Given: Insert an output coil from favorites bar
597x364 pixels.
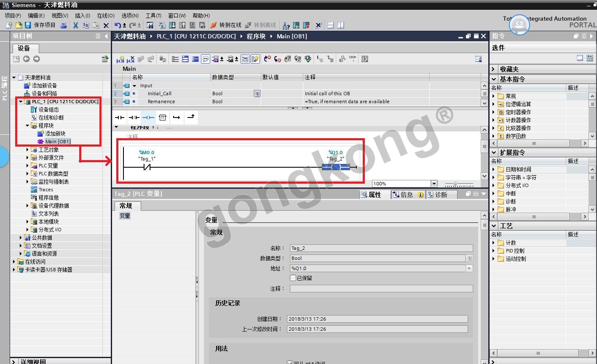Looking at the screenshot, I should click(148, 117).
